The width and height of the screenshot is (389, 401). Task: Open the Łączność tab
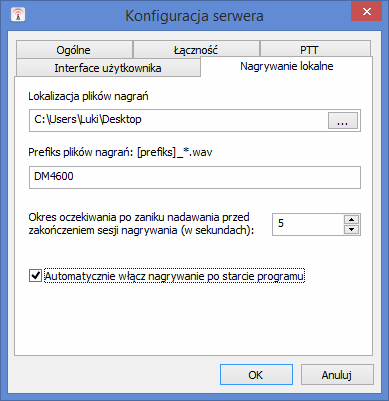pos(196,50)
